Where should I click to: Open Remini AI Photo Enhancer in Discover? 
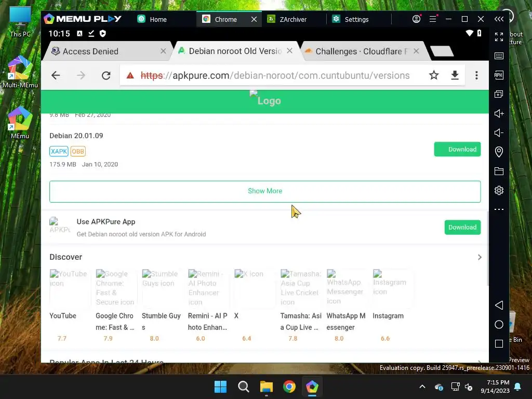(208, 305)
